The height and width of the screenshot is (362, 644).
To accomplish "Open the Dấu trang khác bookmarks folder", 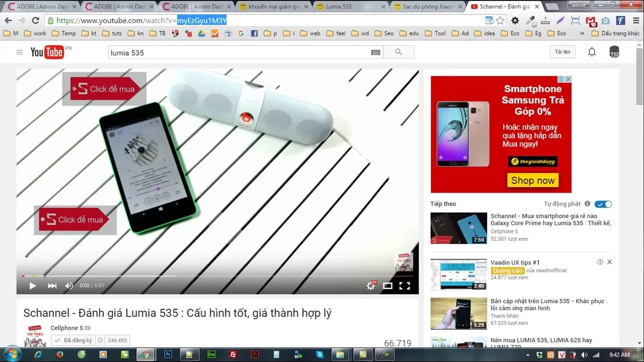I will (615, 33).
